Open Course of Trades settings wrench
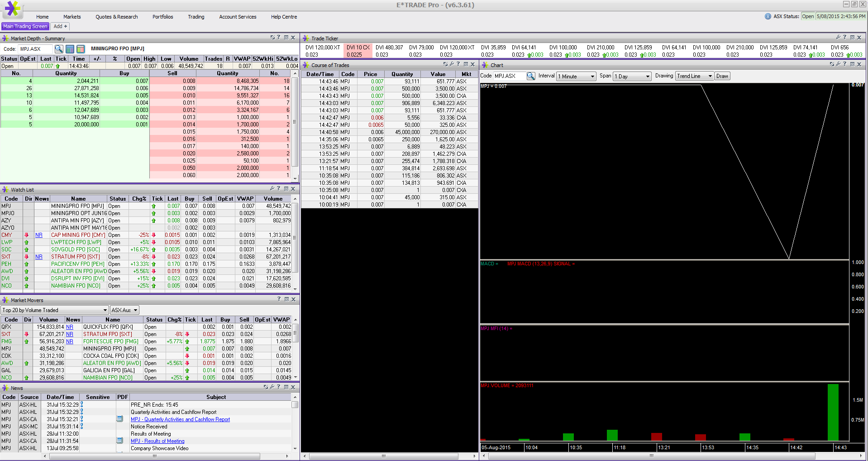 452,64
